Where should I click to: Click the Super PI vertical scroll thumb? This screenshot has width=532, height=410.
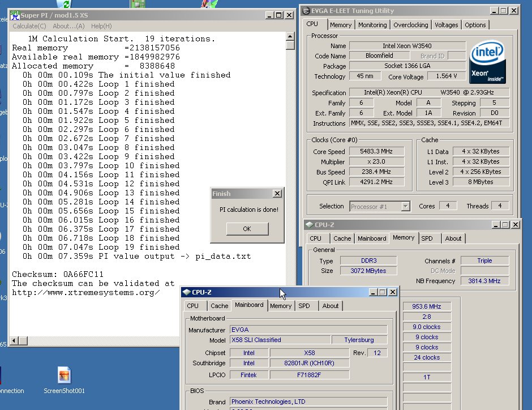click(x=290, y=45)
